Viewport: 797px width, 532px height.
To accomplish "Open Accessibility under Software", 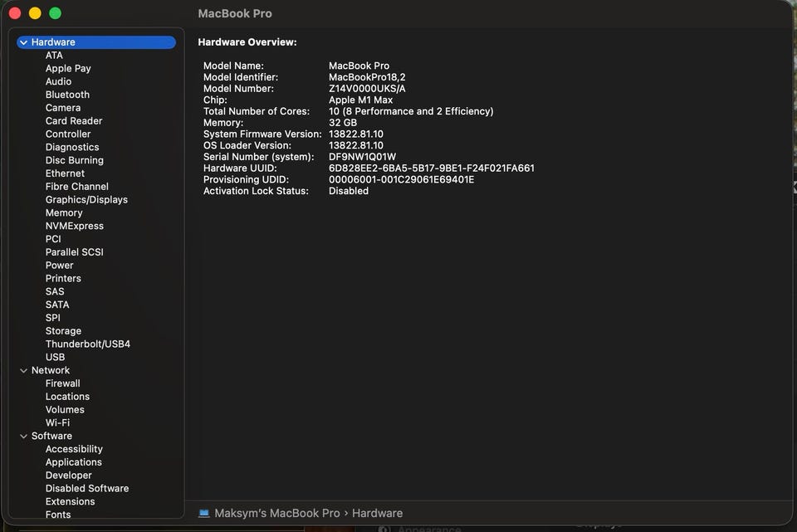I will pos(74,449).
